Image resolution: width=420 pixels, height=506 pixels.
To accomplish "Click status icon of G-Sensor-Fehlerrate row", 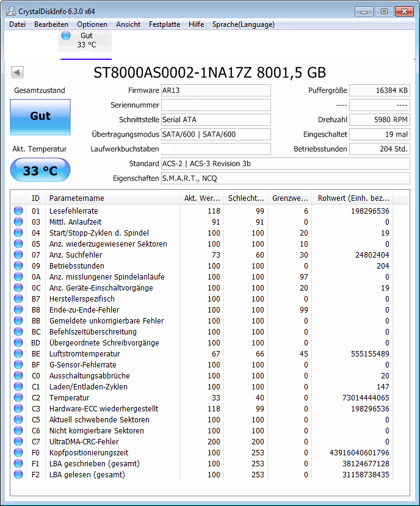I will [18, 364].
